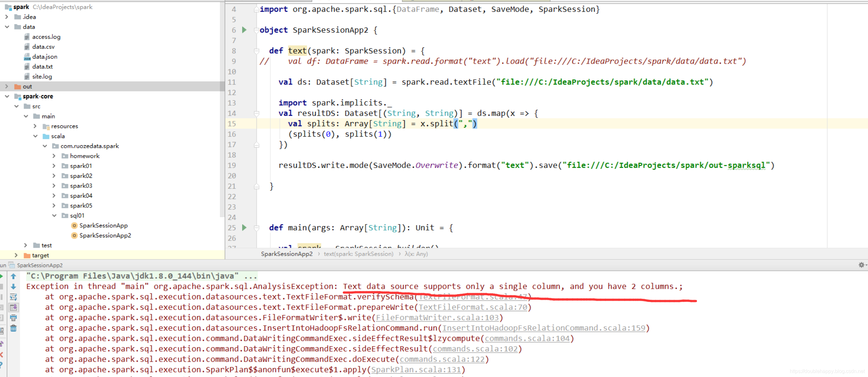The height and width of the screenshot is (377, 868).
Task: Click gutter run arrow beside main method
Action: pos(244,228)
